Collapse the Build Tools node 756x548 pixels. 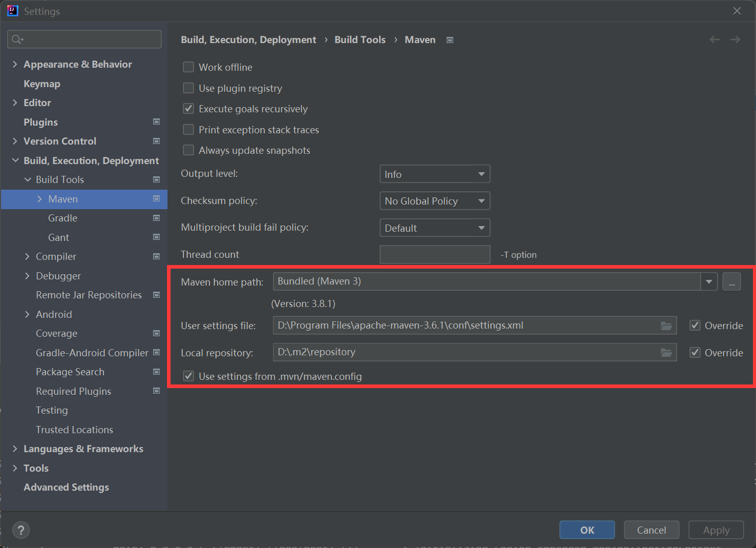[27, 179]
